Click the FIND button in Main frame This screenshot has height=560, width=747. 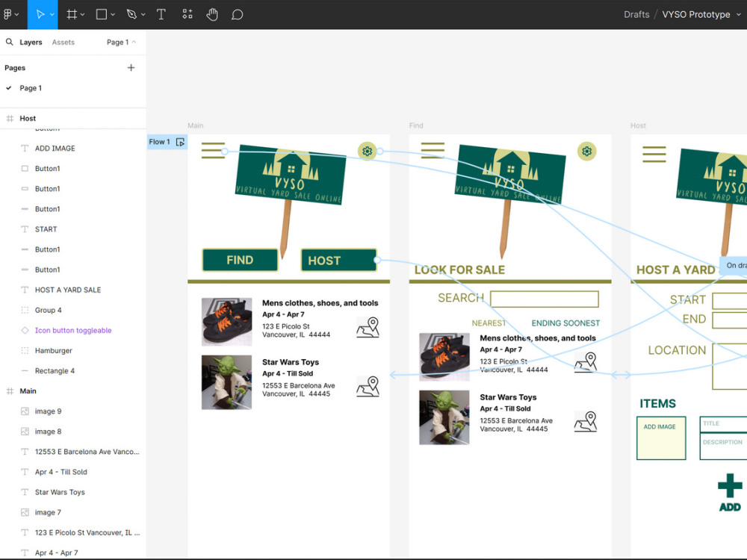coord(240,260)
